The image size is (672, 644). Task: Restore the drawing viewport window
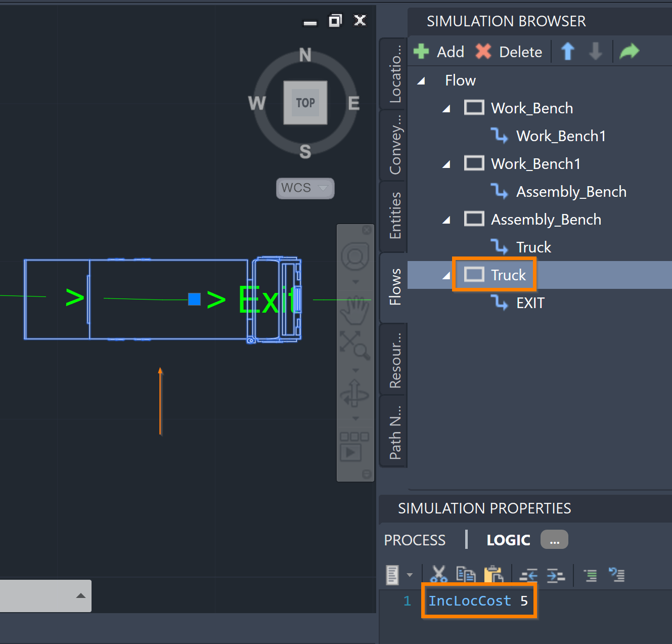(x=335, y=21)
